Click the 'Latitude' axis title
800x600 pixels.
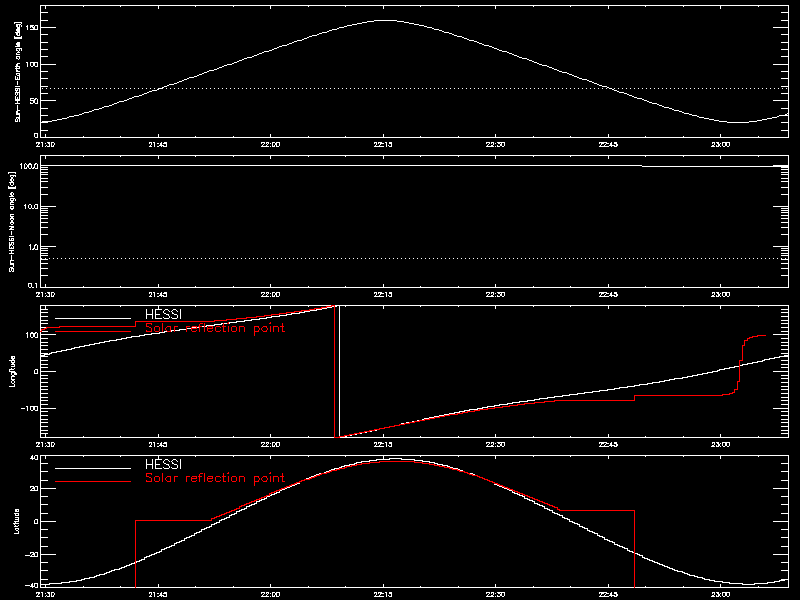(16, 521)
